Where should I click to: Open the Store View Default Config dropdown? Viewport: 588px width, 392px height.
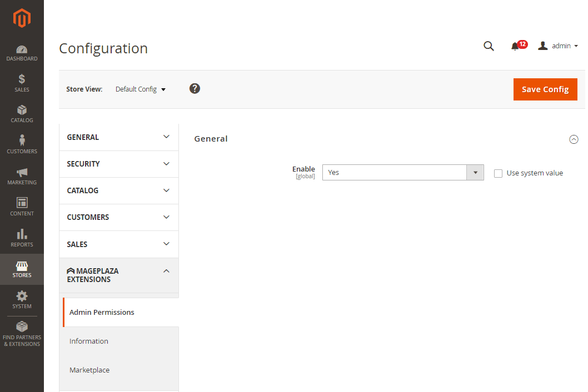coord(141,89)
